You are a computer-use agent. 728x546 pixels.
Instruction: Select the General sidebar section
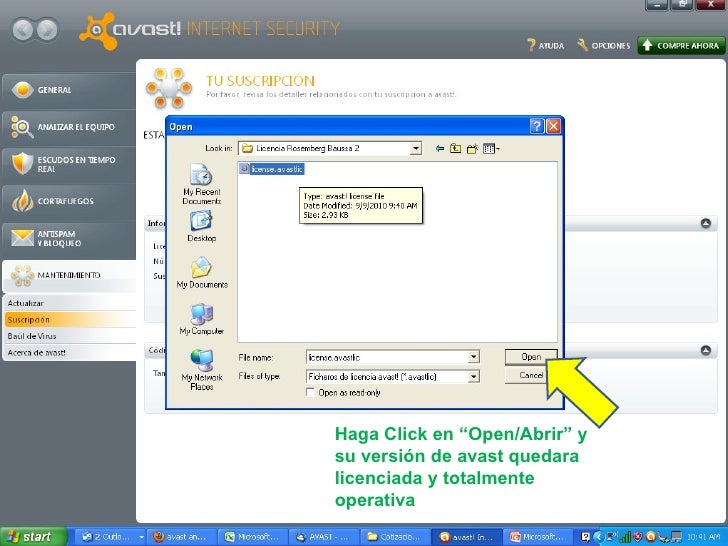(x=69, y=90)
